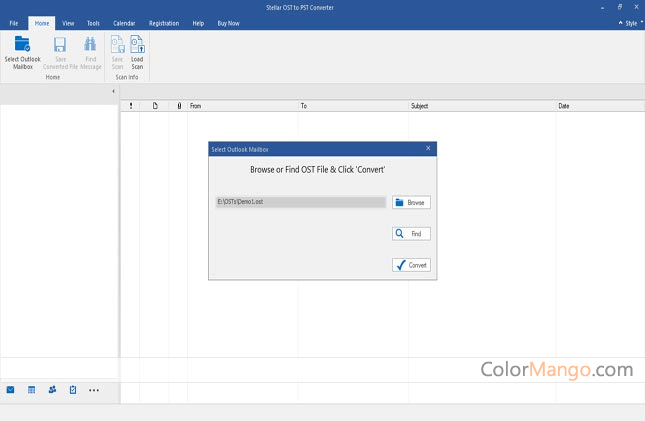Sort messages by the From column
Image resolution: width=645 pixels, height=421 pixels.
click(243, 106)
